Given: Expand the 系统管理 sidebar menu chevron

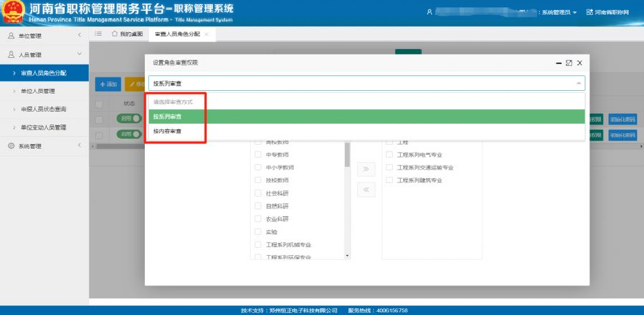Looking at the screenshot, I should point(79,145).
